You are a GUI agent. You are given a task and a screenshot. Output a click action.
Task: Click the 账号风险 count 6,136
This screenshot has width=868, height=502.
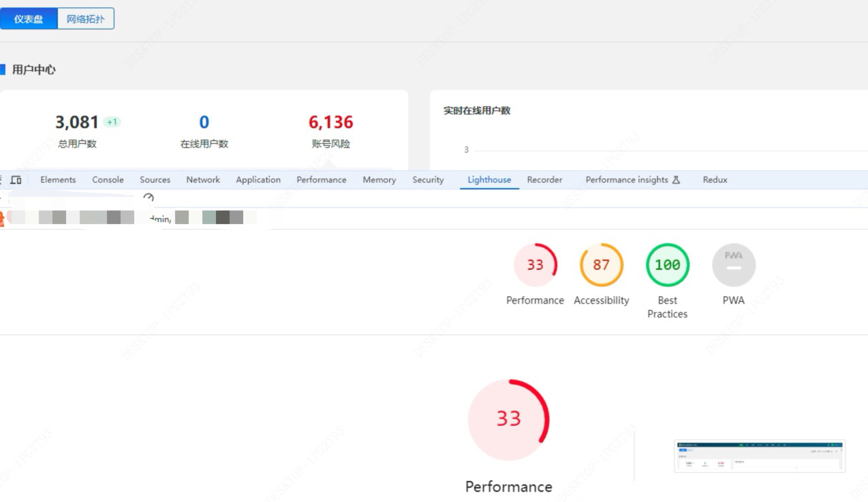coord(330,122)
